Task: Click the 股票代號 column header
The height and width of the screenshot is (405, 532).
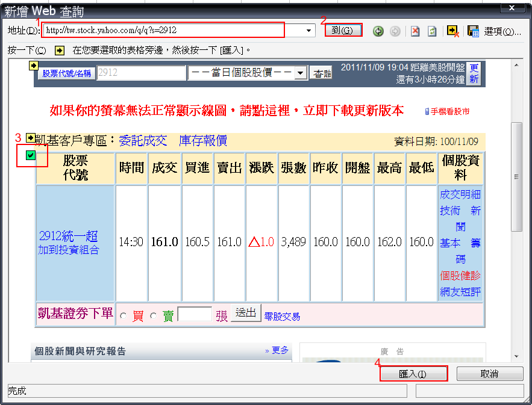Action: click(x=75, y=168)
